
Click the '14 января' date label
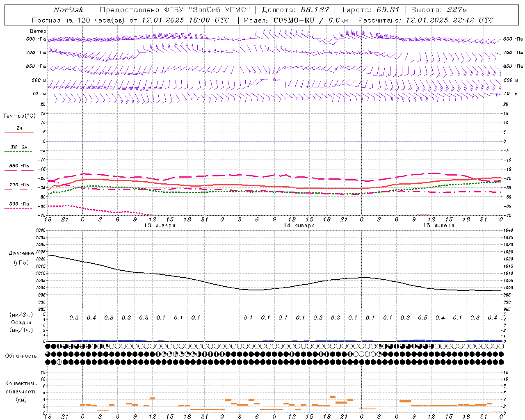coord(299,226)
